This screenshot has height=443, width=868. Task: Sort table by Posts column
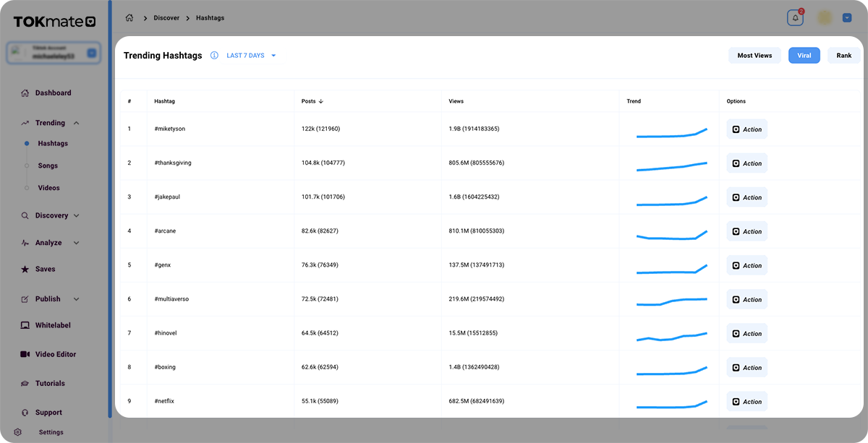tap(312, 101)
